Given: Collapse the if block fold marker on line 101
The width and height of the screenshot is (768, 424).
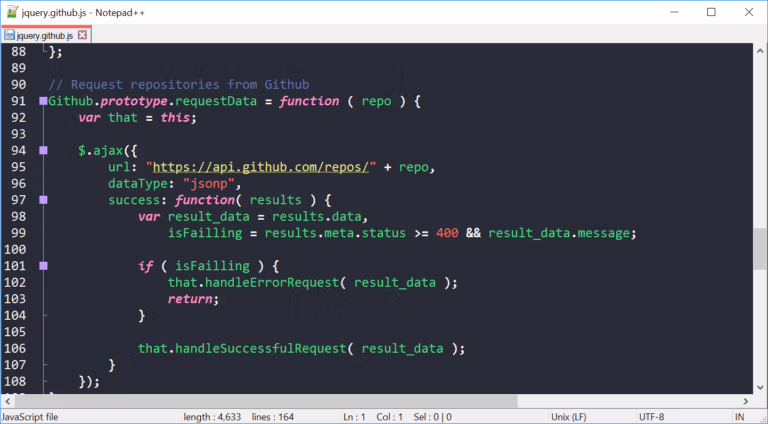Looking at the screenshot, I should pyautogui.click(x=43, y=266).
